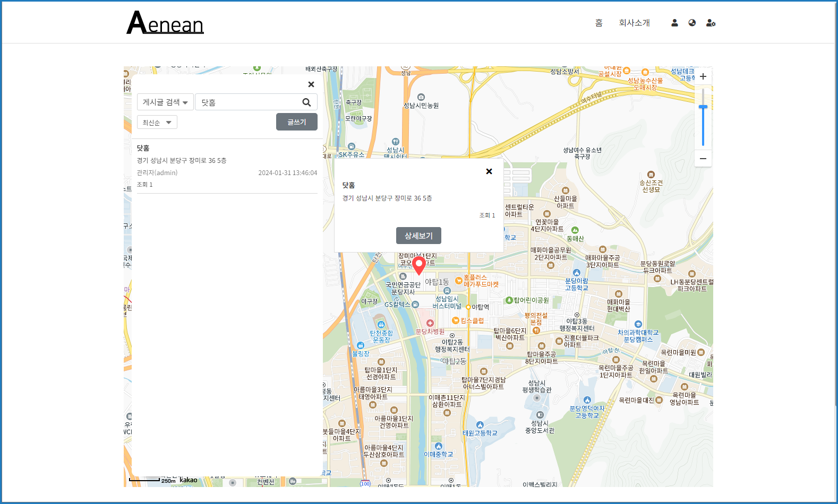838x504 pixels.
Task: Open the user settings gear icon
Action: [711, 23]
